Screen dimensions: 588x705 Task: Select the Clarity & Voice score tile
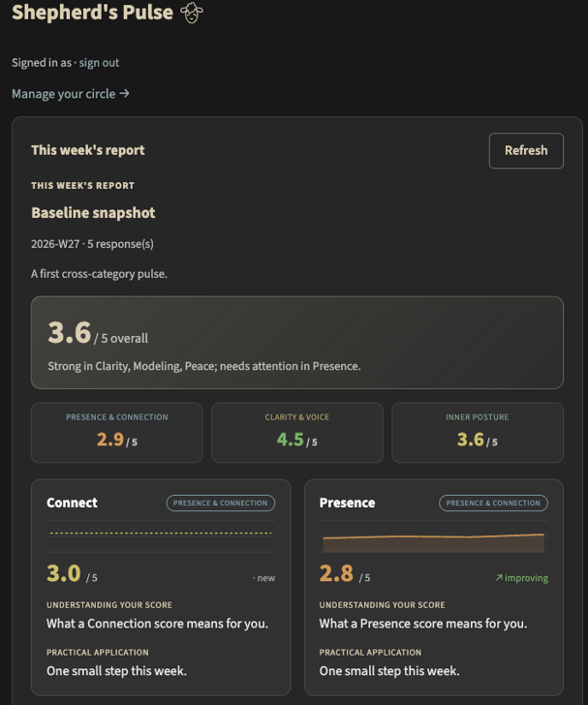297,433
